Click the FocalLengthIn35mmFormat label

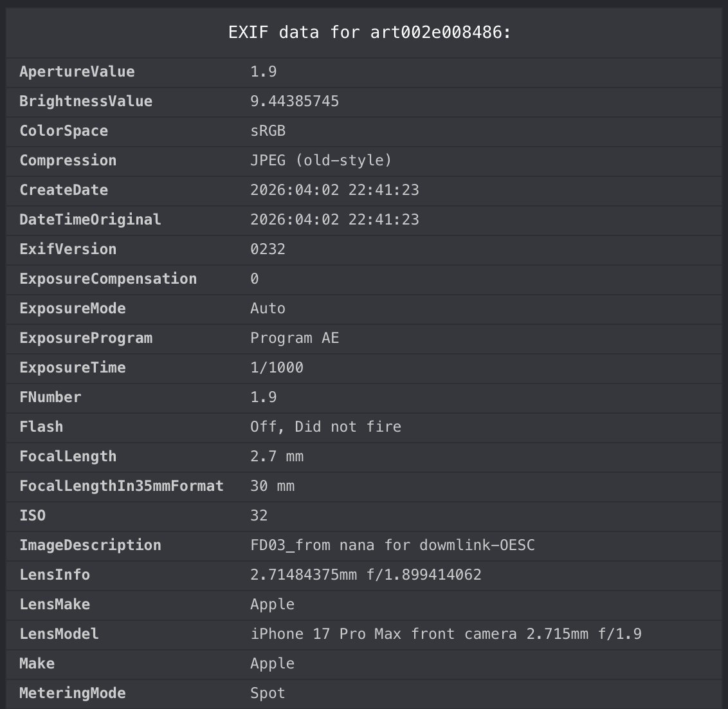[x=122, y=486]
